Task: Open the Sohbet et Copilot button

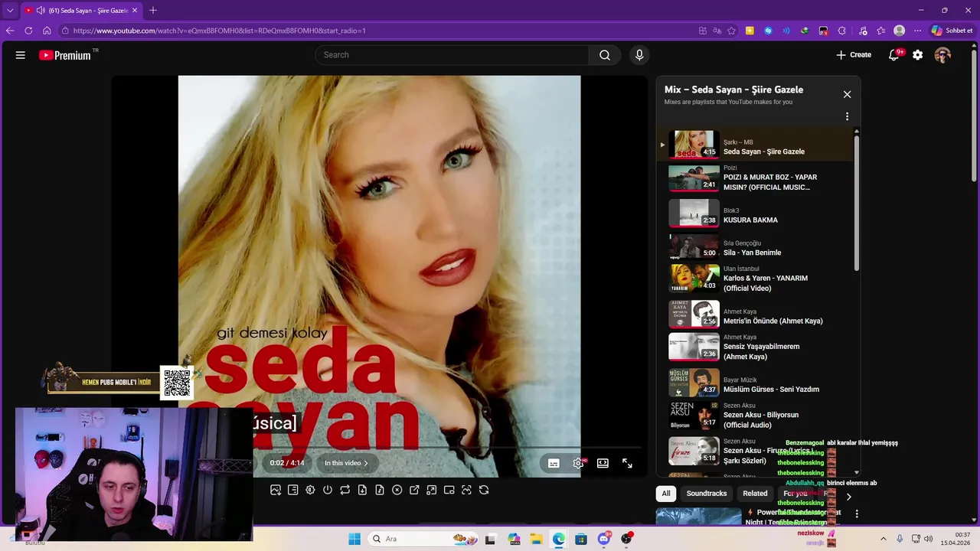Action: tap(952, 31)
